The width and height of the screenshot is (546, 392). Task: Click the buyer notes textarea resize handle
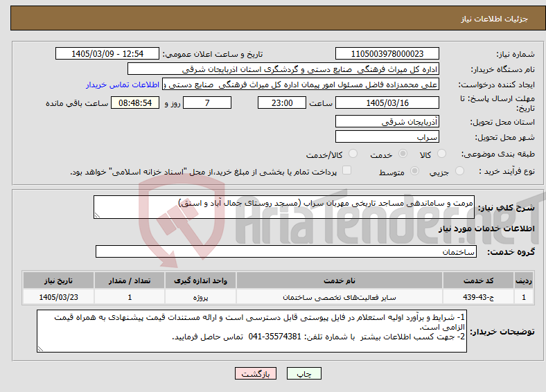click(x=40, y=349)
